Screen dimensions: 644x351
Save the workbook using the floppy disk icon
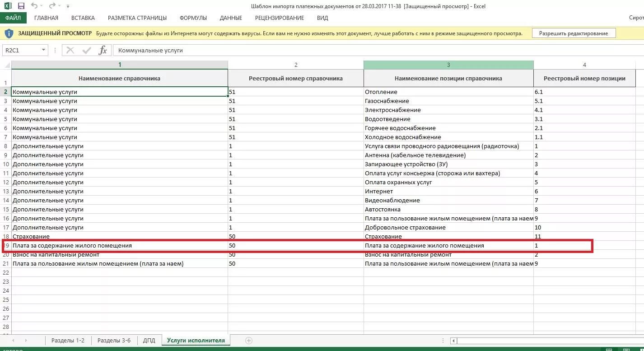(x=21, y=6)
